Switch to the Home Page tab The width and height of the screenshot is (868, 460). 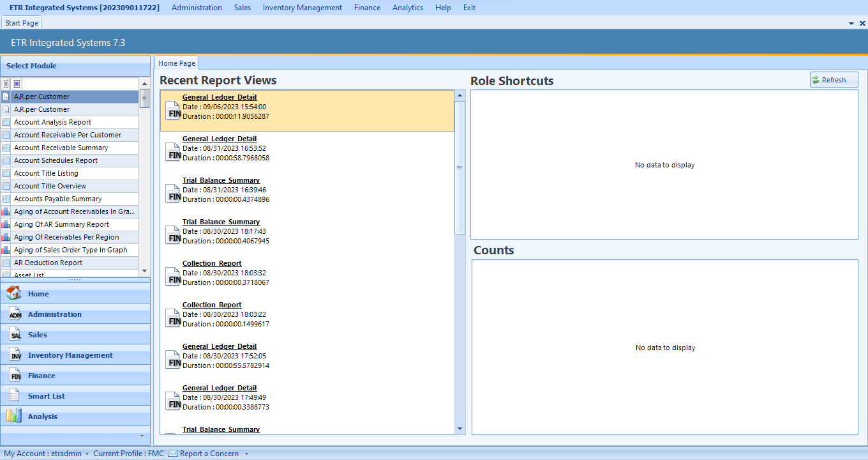coord(177,63)
